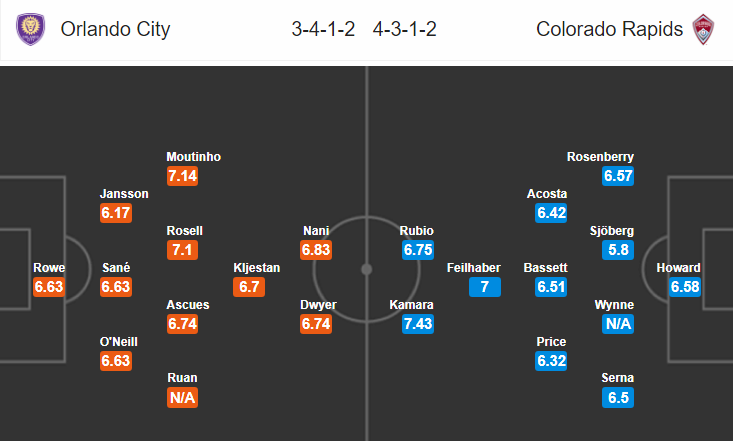Click Feilhaber's rating badge of 7
The height and width of the screenshot is (441, 733).
[x=485, y=287]
